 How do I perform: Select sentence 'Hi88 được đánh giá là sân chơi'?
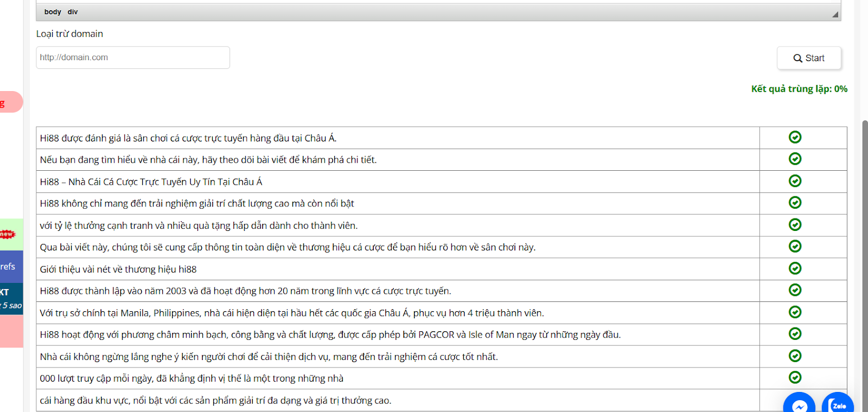[188, 138]
